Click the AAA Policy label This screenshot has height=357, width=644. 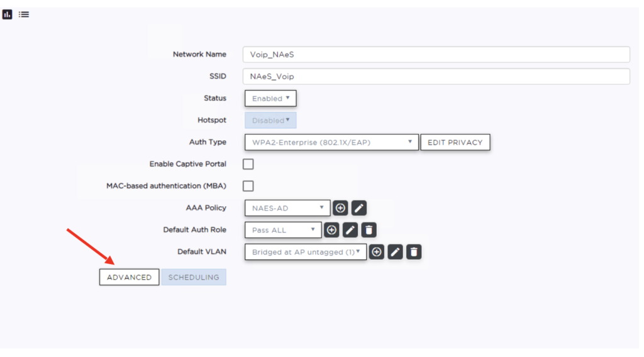coord(206,207)
